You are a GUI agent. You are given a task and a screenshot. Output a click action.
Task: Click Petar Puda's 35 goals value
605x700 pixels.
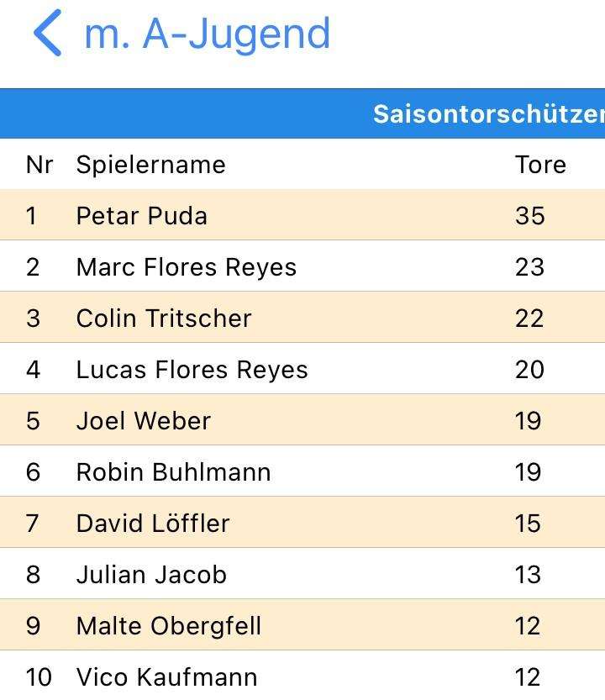pos(529,216)
